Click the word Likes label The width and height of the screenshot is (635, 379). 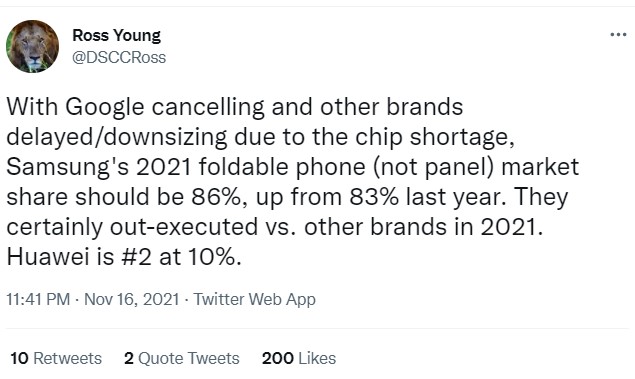[317, 358]
